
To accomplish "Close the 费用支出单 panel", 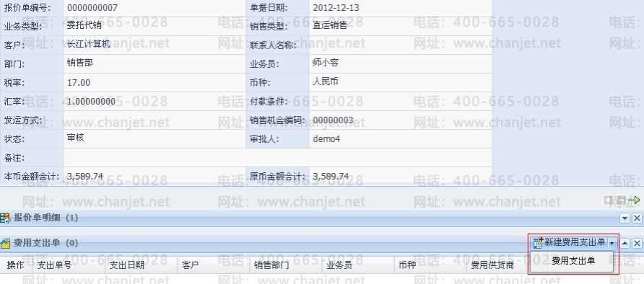I will [637, 244].
